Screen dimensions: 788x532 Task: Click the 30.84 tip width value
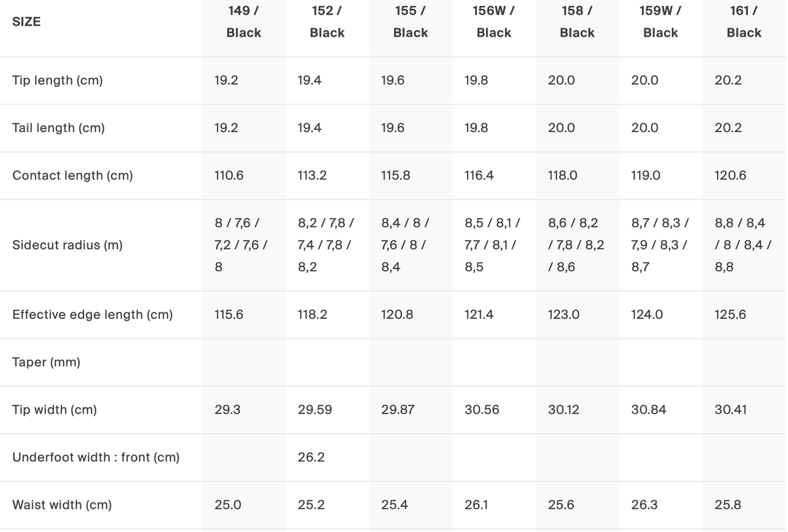point(649,409)
